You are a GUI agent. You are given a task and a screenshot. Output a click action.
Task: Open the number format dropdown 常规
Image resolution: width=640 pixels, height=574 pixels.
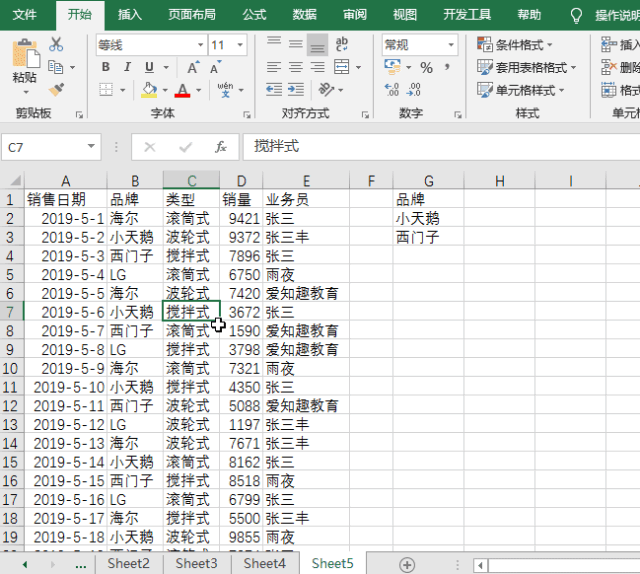(x=451, y=45)
